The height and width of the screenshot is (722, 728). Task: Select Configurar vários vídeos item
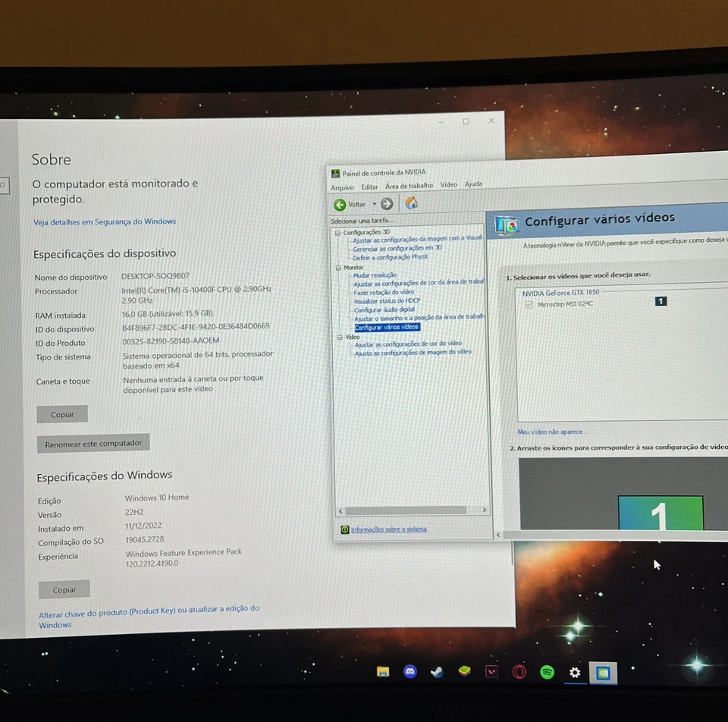click(387, 328)
